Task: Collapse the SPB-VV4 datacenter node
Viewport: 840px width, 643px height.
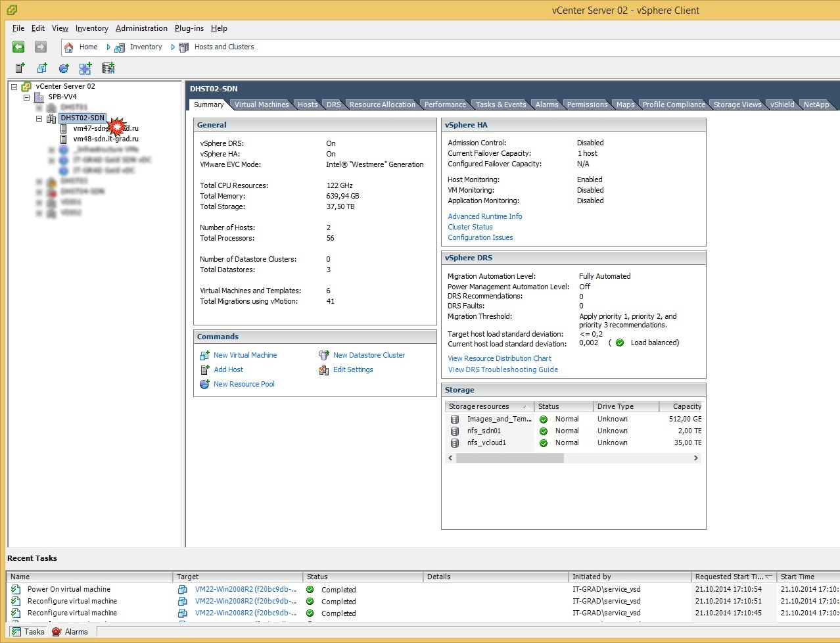Action: click(26, 97)
